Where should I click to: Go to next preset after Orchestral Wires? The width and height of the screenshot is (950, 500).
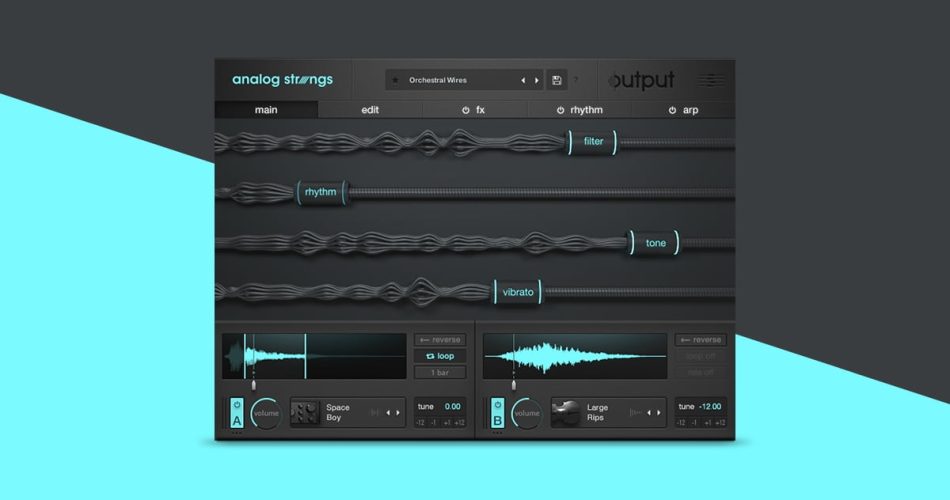pos(536,80)
